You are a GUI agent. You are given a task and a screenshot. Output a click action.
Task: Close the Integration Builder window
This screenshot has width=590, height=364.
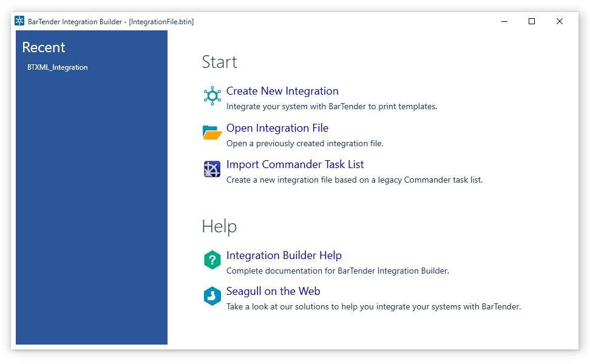(560, 21)
